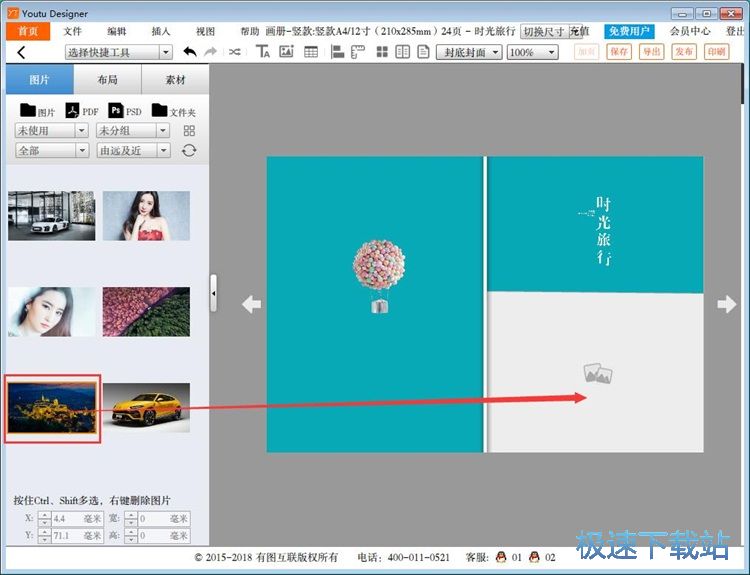Switch to grid view of thumbnails
The width and height of the screenshot is (750, 575).
click(189, 131)
